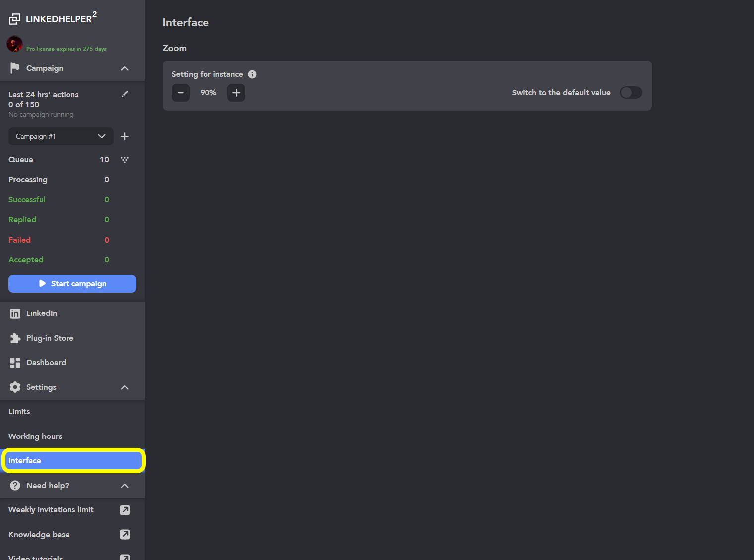
Task: Go to Plug-in Store
Action: [x=72, y=338]
